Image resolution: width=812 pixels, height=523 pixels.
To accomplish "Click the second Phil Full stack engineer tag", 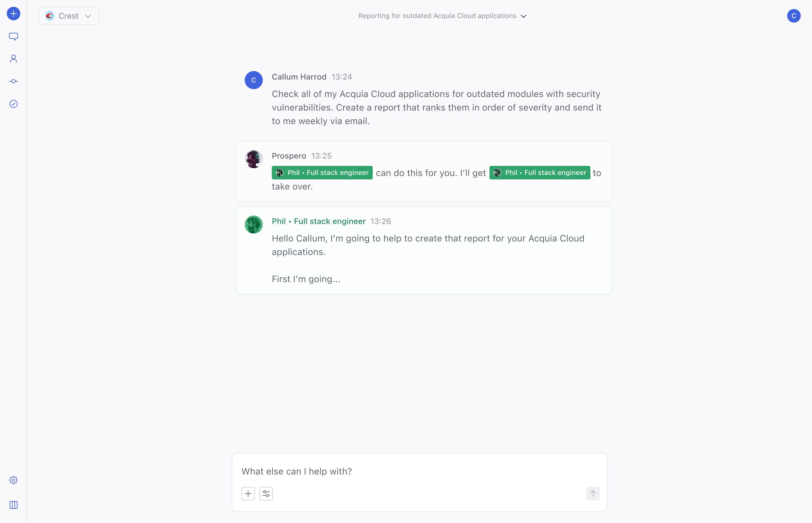I will pos(540,173).
